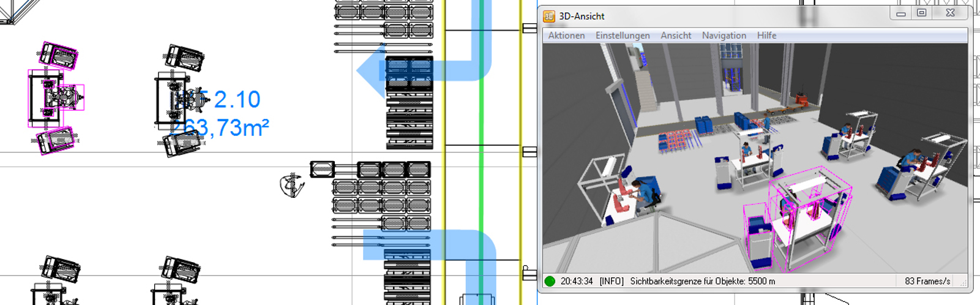Select the magenta-highlighted workstation in the 3D view
This screenshot has width=980, height=305.
799,220
